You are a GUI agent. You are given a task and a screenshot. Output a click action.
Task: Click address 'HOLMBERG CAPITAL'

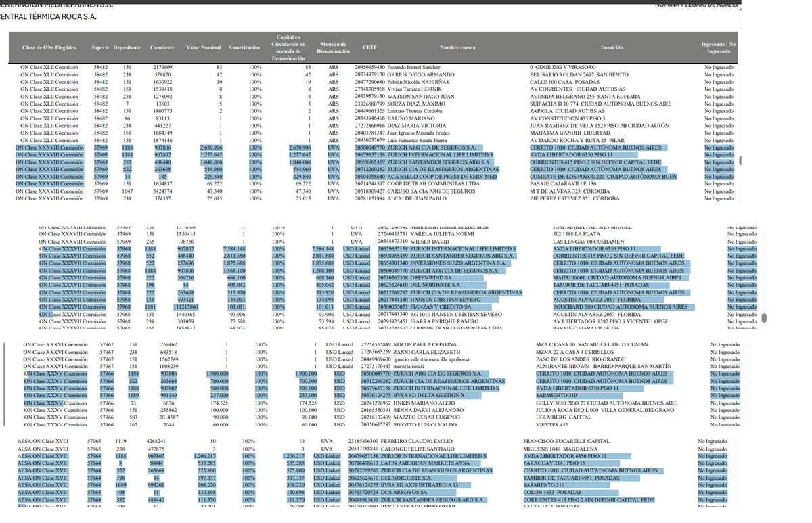560,418
